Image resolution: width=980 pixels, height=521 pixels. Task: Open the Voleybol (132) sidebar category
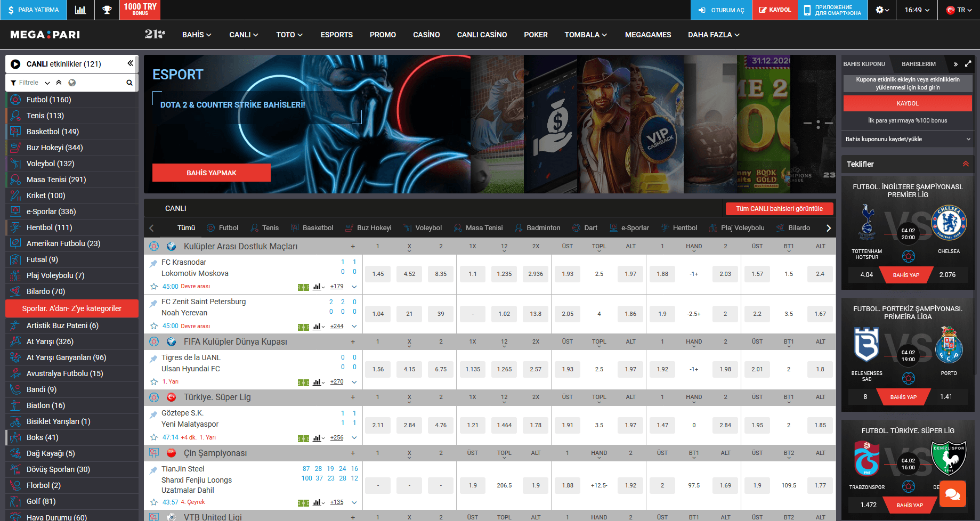(72, 164)
